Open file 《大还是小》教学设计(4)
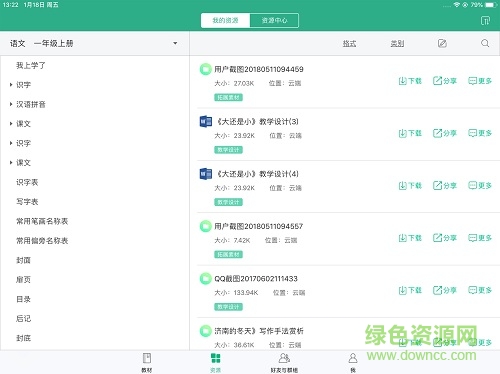This screenshot has width=500, height=374. coord(257,174)
